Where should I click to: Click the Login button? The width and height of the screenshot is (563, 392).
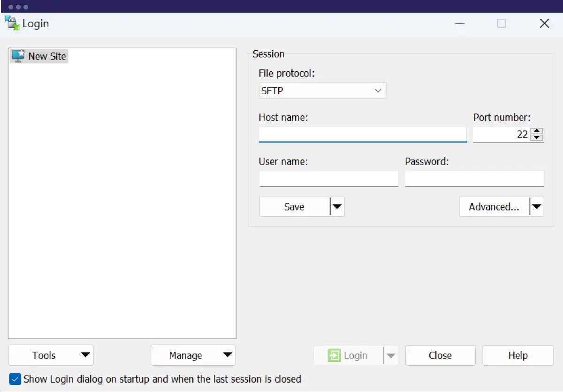(348, 355)
